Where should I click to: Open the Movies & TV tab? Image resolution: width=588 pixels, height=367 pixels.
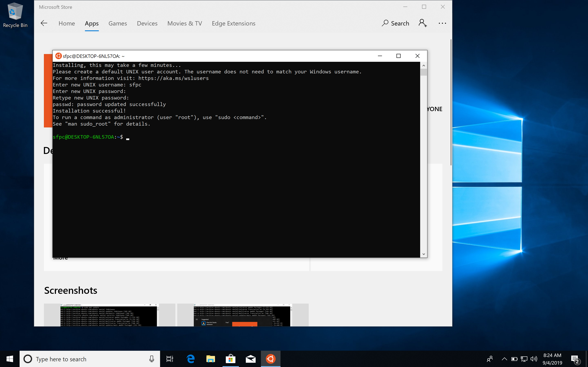tap(184, 23)
